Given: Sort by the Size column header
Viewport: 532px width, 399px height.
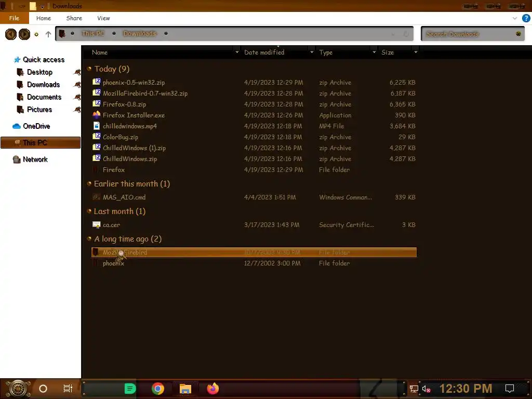Looking at the screenshot, I should [x=388, y=52].
